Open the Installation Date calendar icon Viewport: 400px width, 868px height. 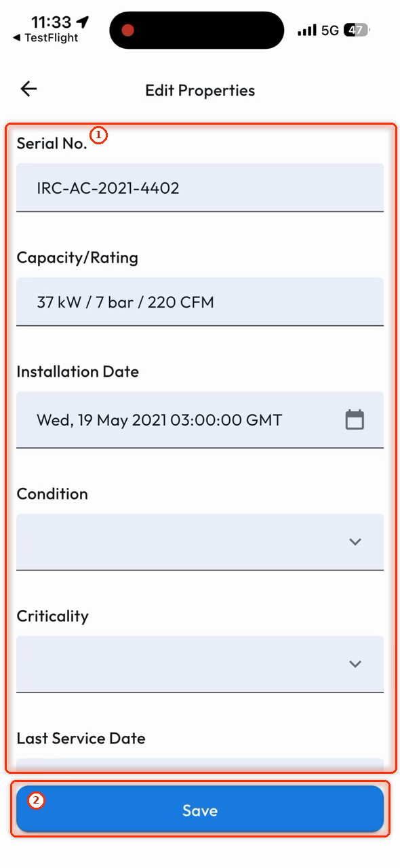[355, 419]
